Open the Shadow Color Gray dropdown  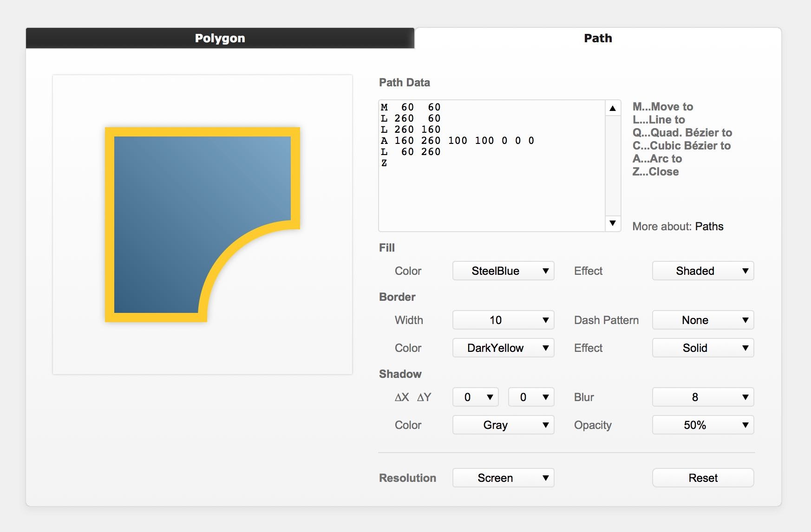(504, 425)
